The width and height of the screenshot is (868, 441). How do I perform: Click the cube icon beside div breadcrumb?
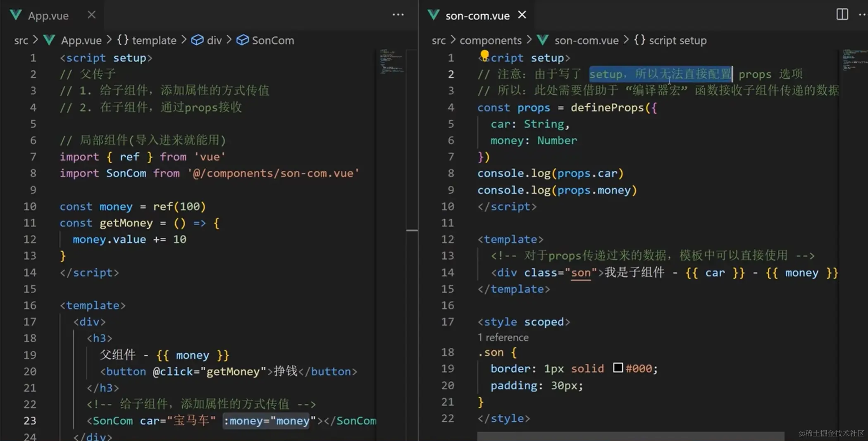(197, 40)
